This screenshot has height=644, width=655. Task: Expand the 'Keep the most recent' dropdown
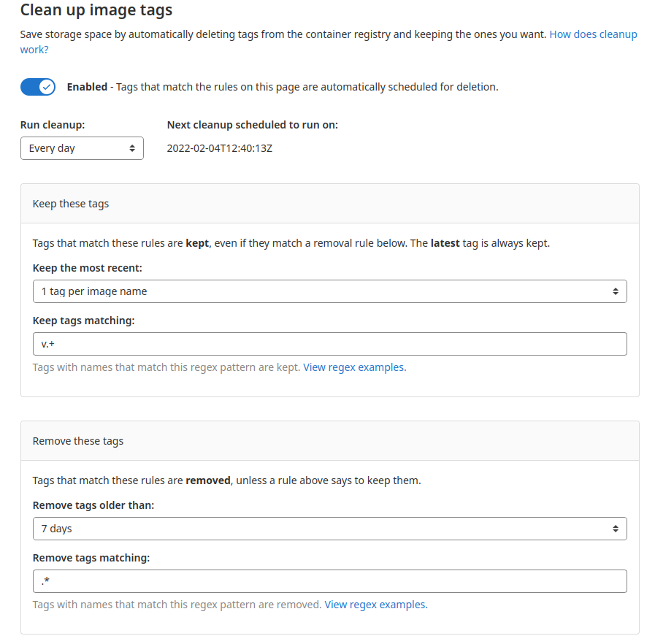click(329, 291)
